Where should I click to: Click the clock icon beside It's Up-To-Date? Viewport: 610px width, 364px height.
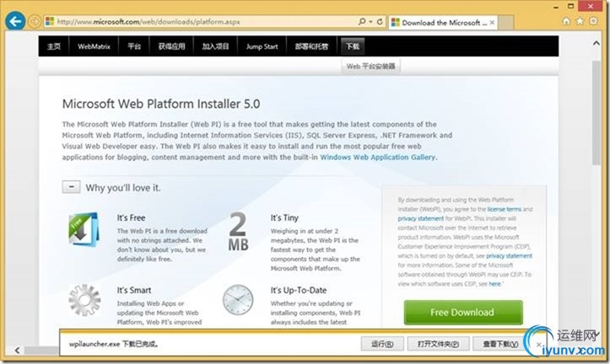coord(238,299)
